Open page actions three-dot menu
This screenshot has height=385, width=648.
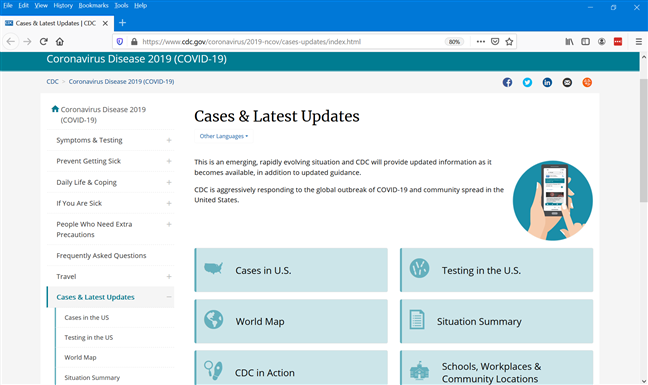[481, 42]
